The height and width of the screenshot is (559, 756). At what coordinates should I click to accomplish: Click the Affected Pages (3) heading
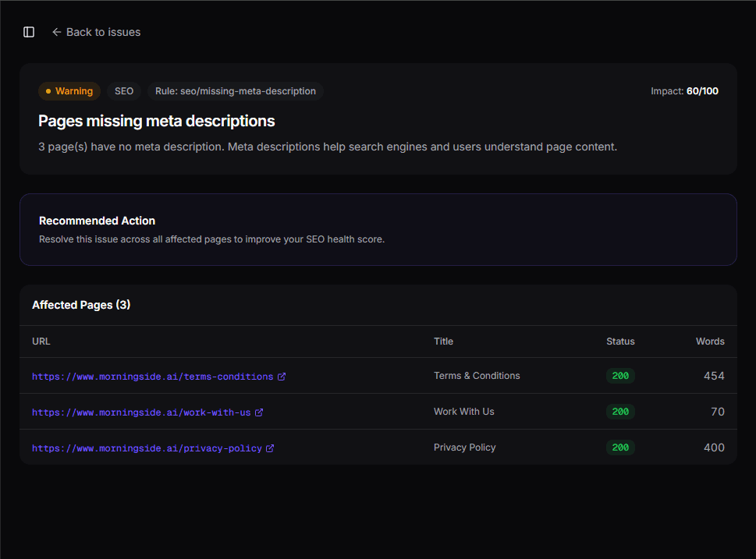(x=81, y=305)
